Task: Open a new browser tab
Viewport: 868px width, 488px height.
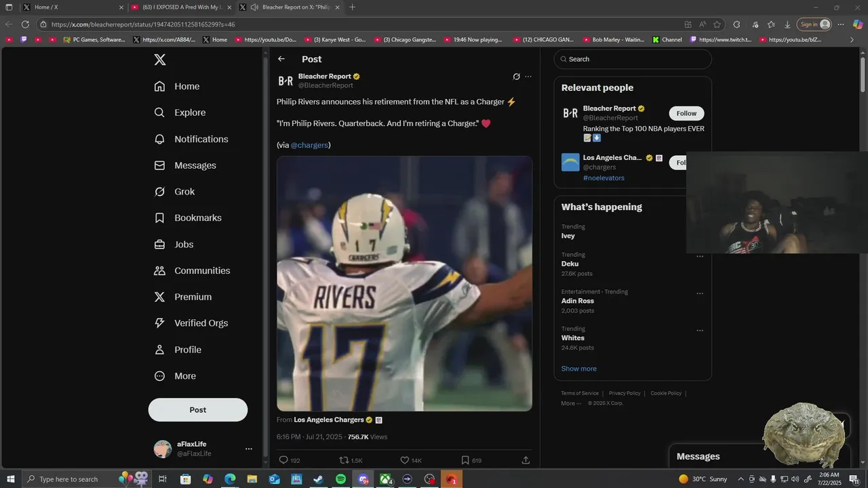Action: click(x=352, y=7)
